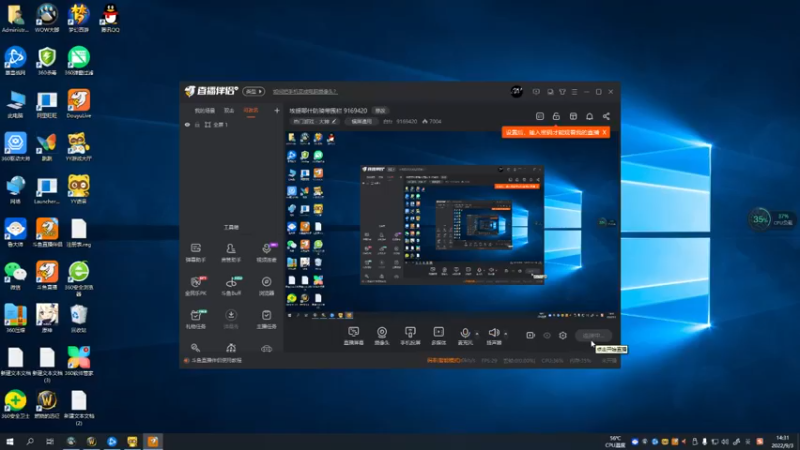Click the layout grid icon in header

click(x=573, y=116)
